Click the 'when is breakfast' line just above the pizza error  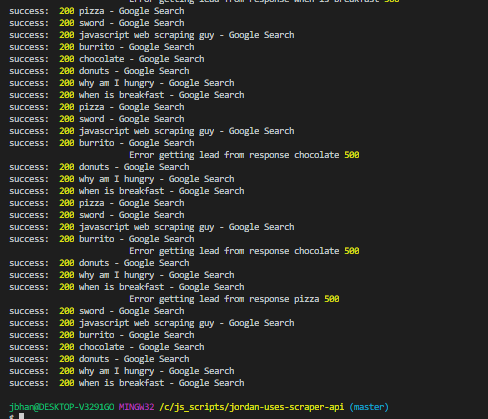(x=127, y=287)
